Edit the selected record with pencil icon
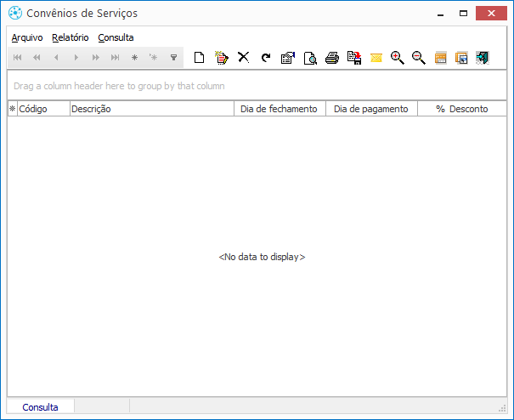The image size is (514, 420). [x=222, y=58]
